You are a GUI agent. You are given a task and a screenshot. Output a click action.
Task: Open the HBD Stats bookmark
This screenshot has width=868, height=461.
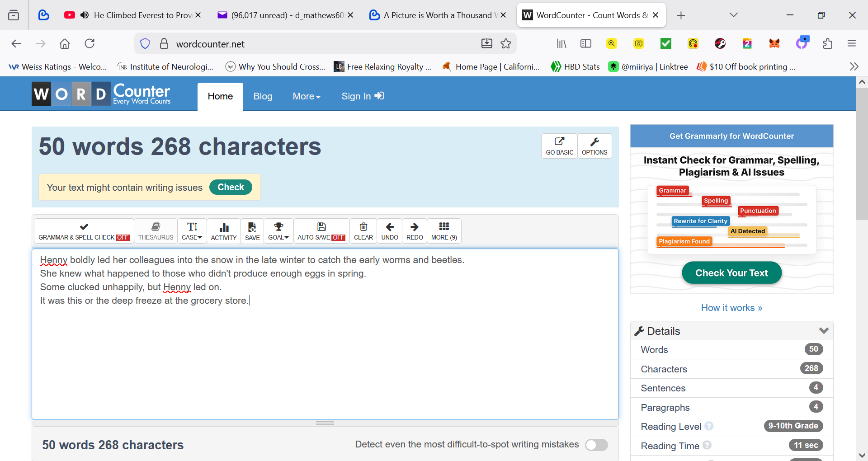[575, 66]
